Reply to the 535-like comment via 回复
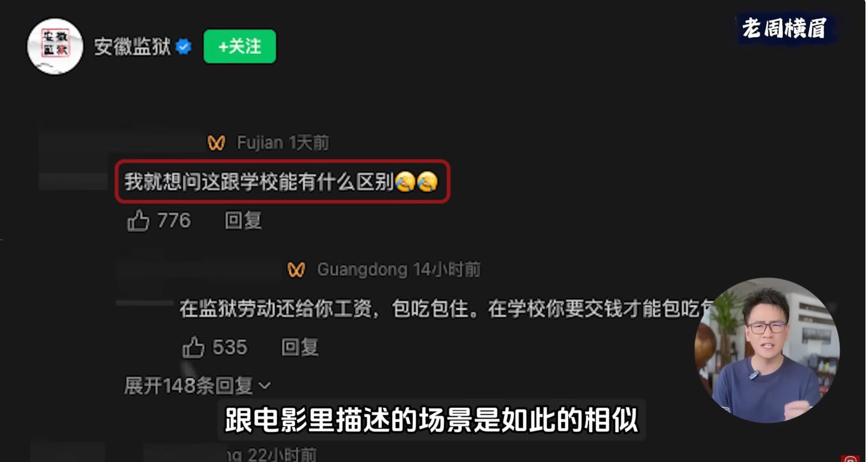 click(x=299, y=347)
